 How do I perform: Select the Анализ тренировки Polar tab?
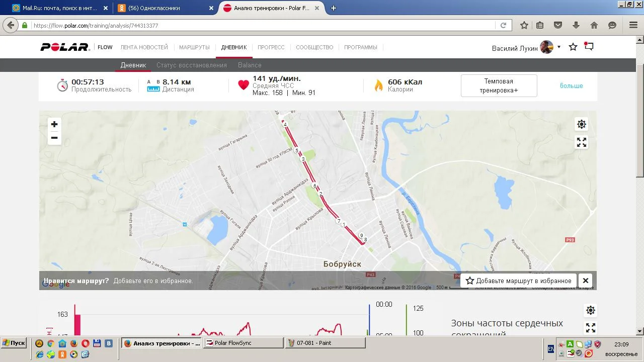point(272,8)
